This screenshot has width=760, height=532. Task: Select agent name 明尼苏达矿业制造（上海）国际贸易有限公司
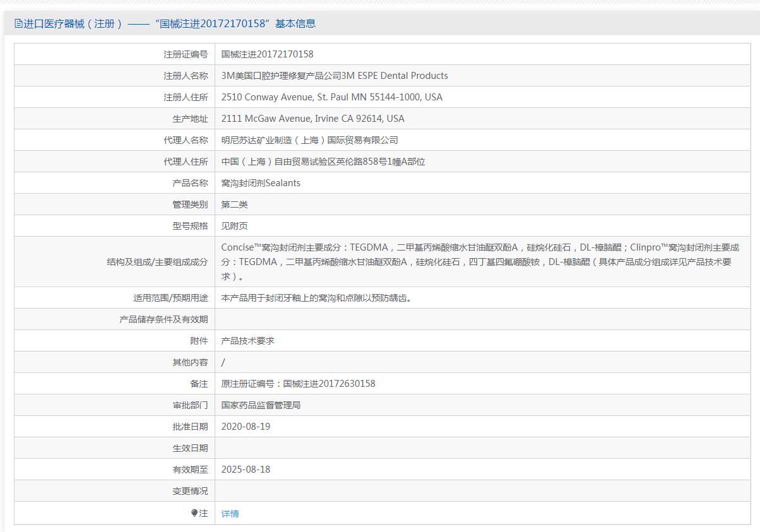pos(310,140)
